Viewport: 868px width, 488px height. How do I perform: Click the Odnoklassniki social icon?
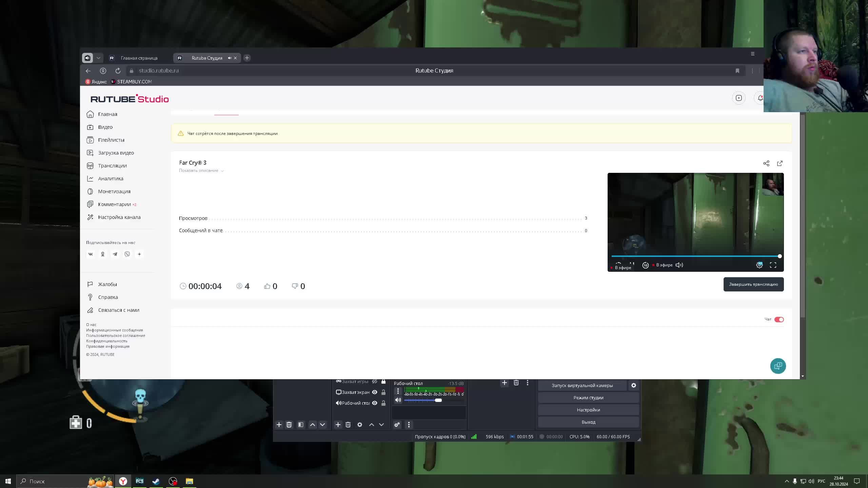(x=103, y=254)
